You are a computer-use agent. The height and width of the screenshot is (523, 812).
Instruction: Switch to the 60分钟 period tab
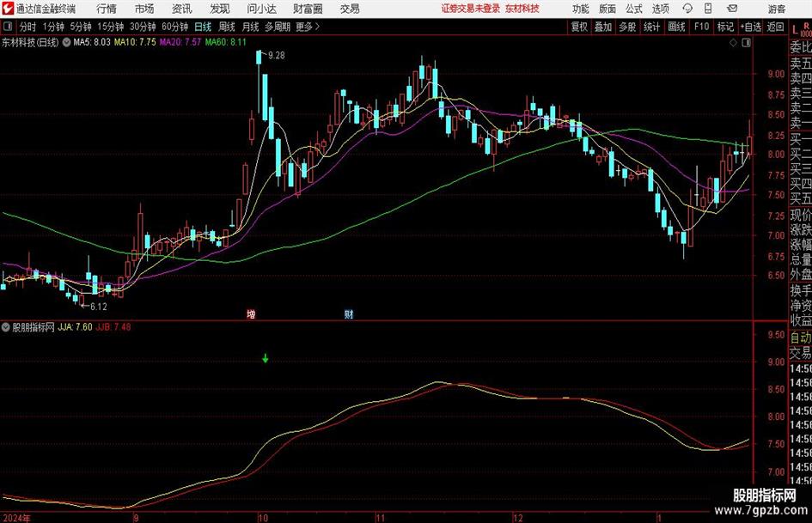tap(175, 27)
